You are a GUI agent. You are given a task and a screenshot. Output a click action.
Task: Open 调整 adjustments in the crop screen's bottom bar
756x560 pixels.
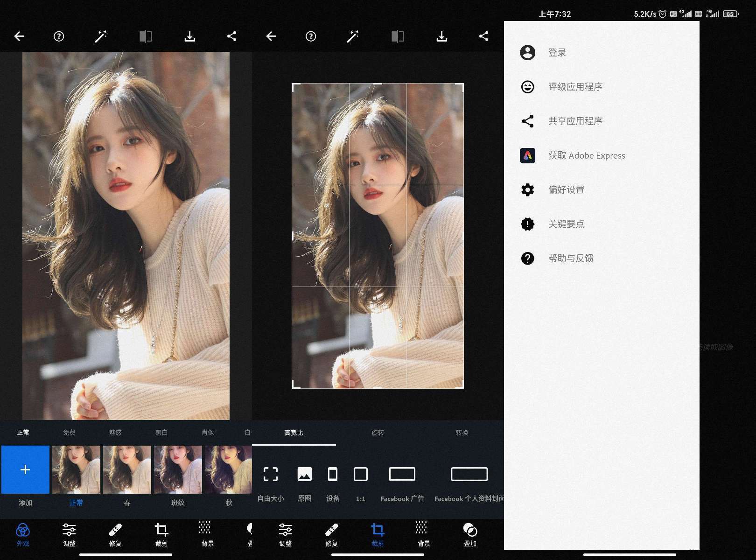(x=285, y=535)
